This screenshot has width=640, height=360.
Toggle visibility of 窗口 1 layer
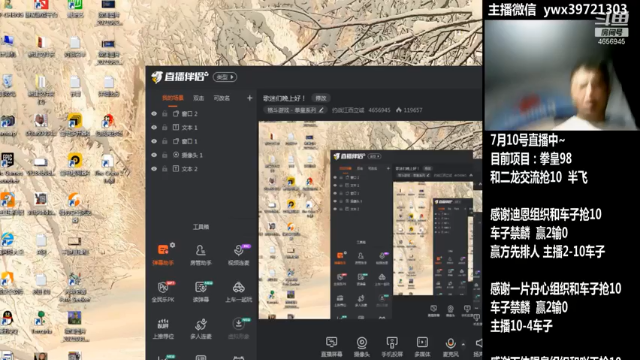tap(154, 141)
